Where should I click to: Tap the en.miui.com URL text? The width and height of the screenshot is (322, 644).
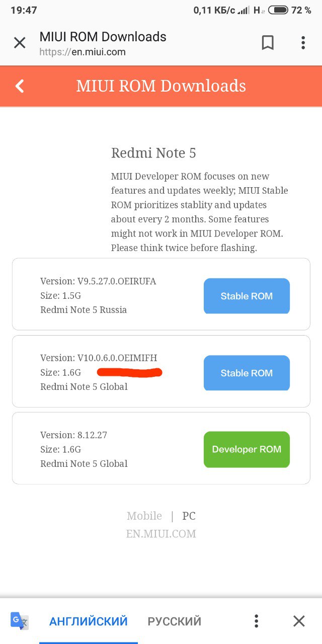83,52
